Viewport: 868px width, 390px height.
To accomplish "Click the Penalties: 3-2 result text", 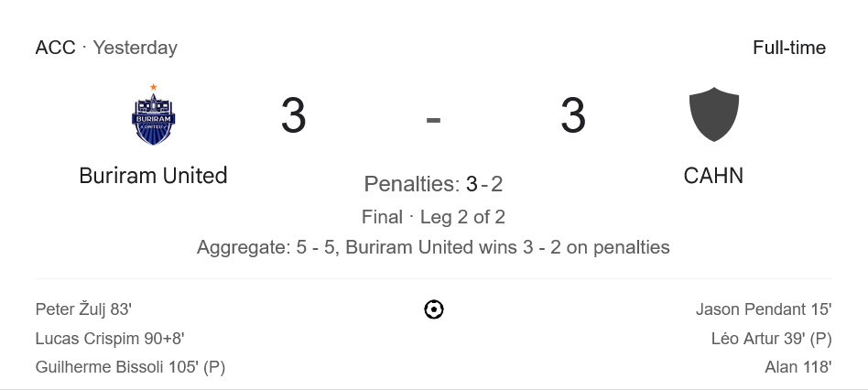I will coord(433,184).
